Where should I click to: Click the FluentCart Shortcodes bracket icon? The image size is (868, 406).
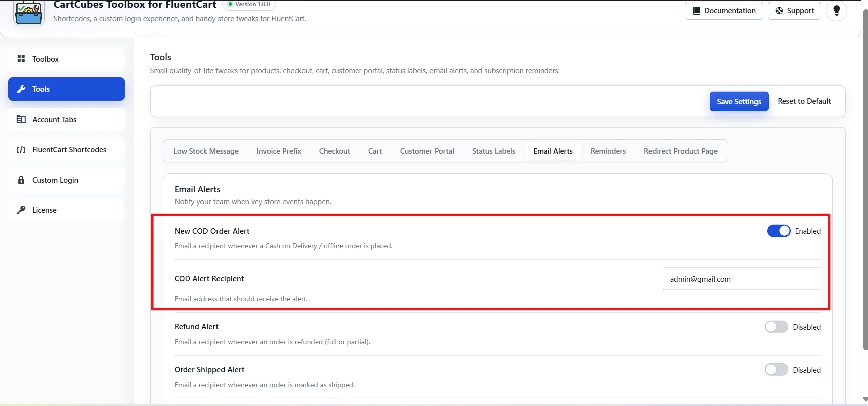pyautogui.click(x=21, y=150)
